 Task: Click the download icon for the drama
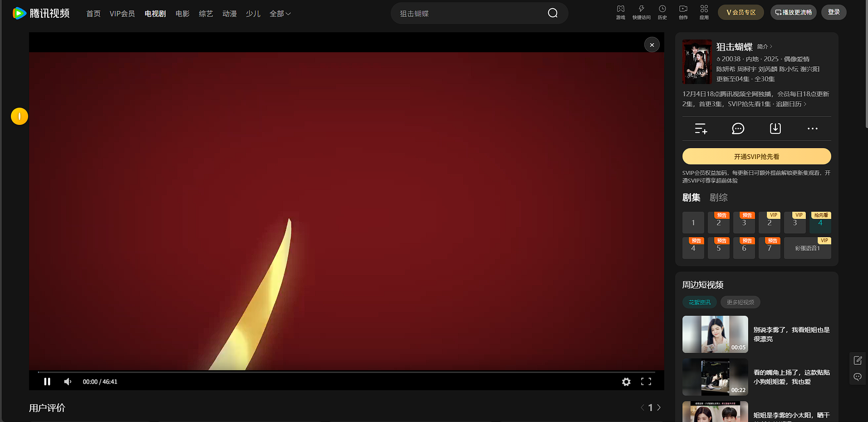775,129
